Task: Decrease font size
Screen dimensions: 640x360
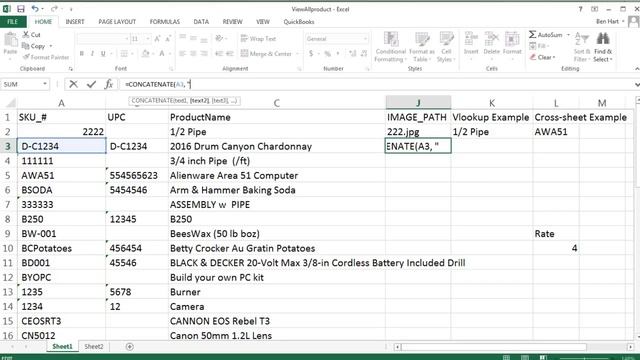Action: [x=168, y=39]
